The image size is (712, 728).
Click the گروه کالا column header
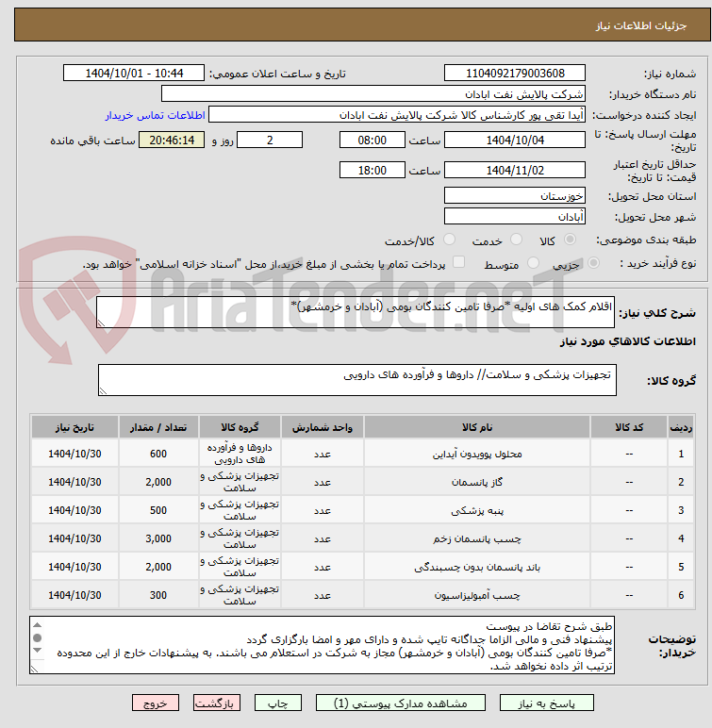click(x=240, y=427)
